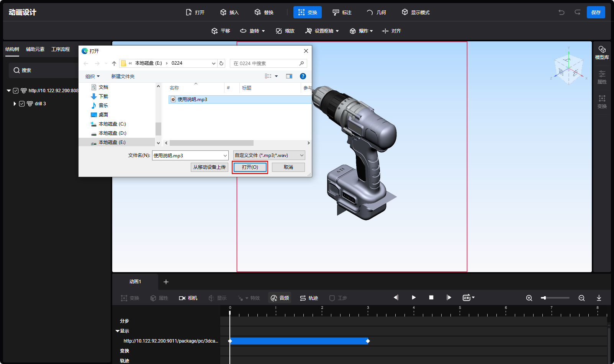Image resolution: width=614 pixels, height=364 pixels.
Task: Click the Align (对齐) tool
Action: tap(391, 31)
